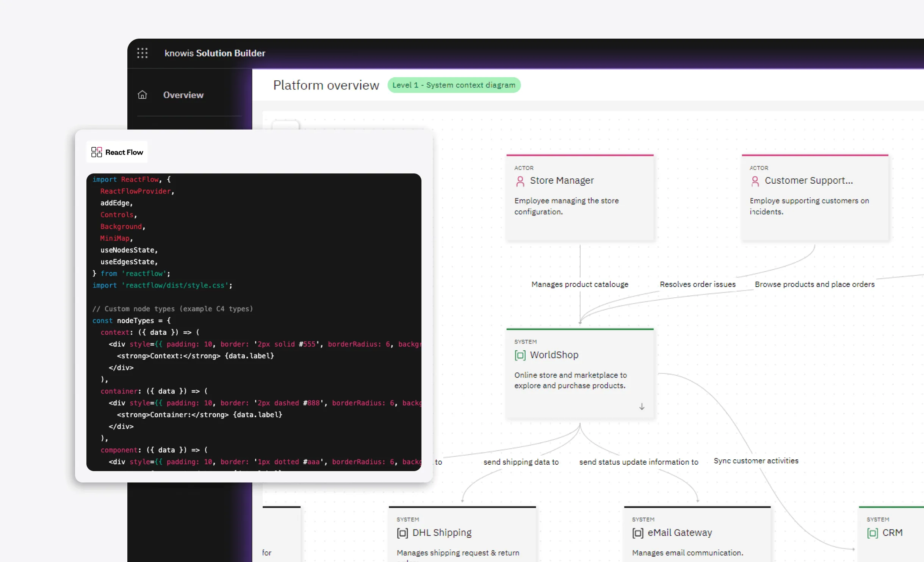Click the Overview home icon
Screen dimensions: 924x562
[x=142, y=95]
